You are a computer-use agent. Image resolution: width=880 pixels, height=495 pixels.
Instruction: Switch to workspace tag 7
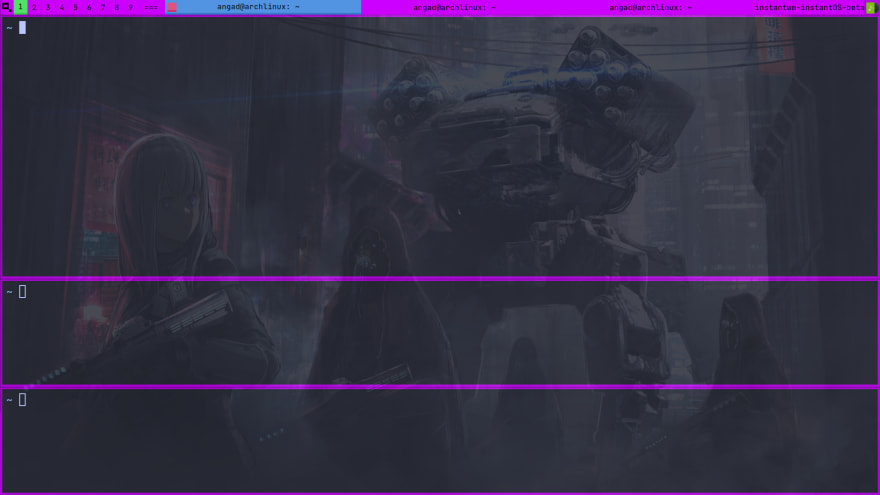pos(103,7)
